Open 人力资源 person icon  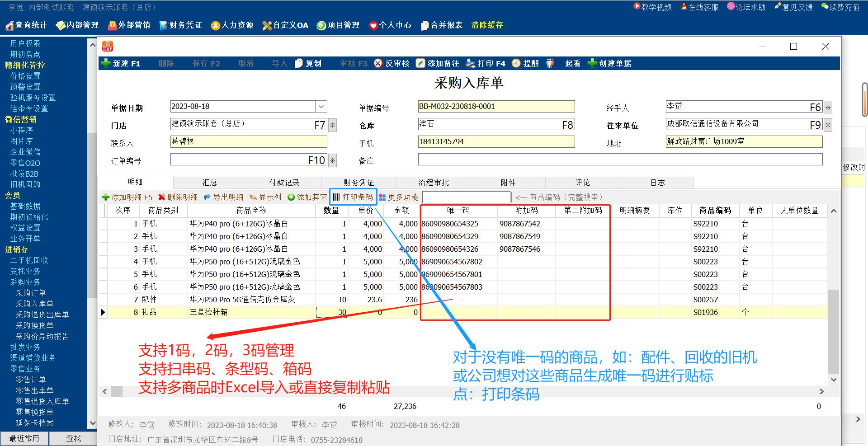point(216,25)
